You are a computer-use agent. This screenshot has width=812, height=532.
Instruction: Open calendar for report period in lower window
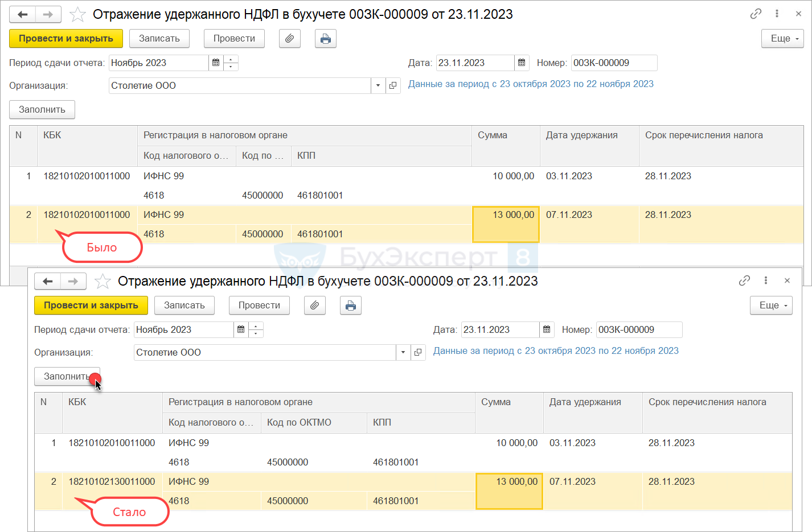point(241,330)
